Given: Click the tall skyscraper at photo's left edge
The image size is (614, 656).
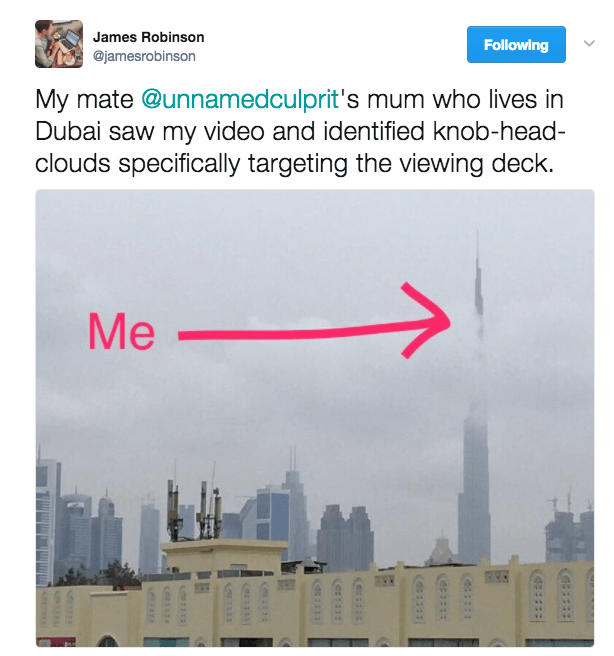Looking at the screenshot, I should click(47, 521).
